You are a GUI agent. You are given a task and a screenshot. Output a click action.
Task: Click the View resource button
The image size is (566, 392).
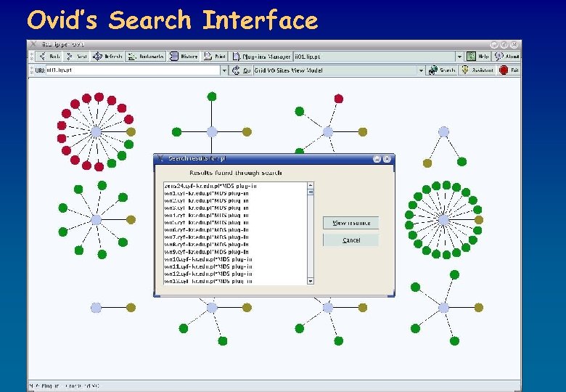(351, 223)
